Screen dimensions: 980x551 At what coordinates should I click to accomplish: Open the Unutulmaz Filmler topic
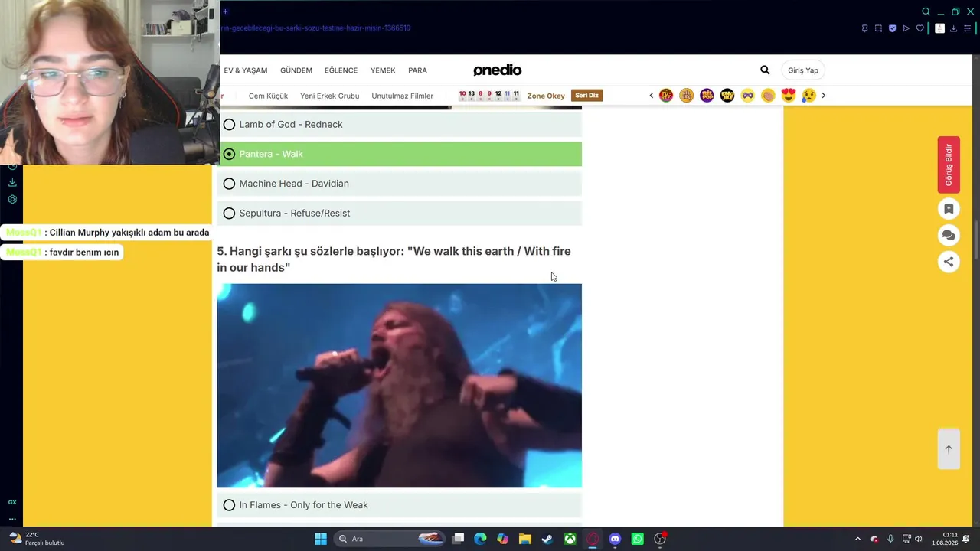pos(403,96)
